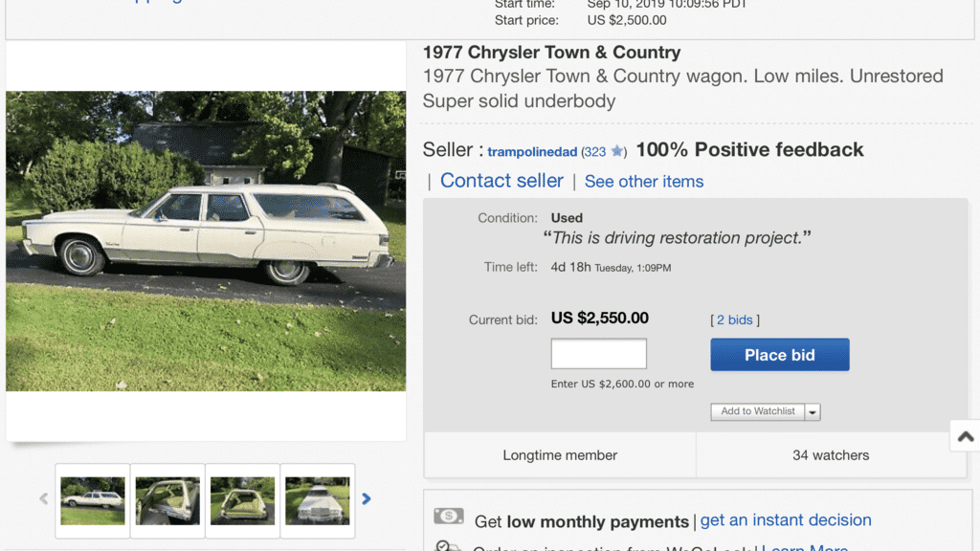Image resolution: width=980 pixels, height=551 pixels.
Task: Click the next thumbnails right arrow
Action: 367,498
